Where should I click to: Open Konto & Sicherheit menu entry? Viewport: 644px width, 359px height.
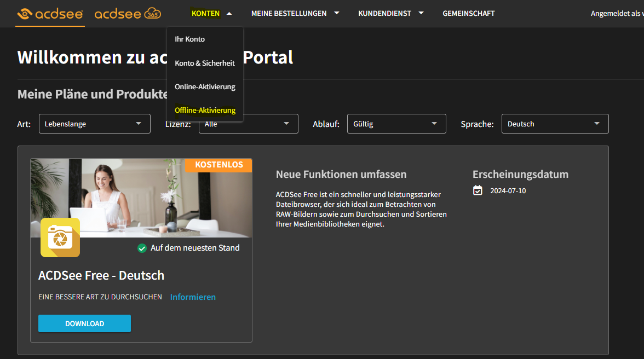click(x=205, y=63)
